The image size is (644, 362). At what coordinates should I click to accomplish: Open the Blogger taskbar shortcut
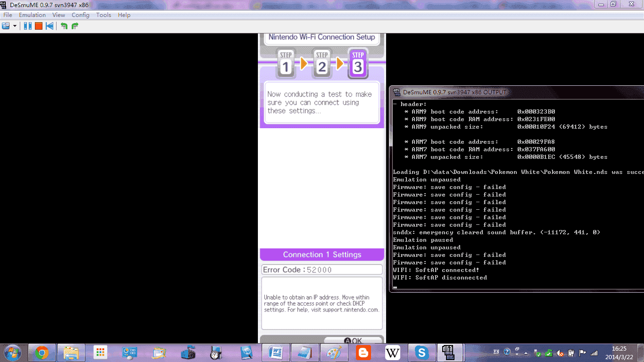pos(363,353)
